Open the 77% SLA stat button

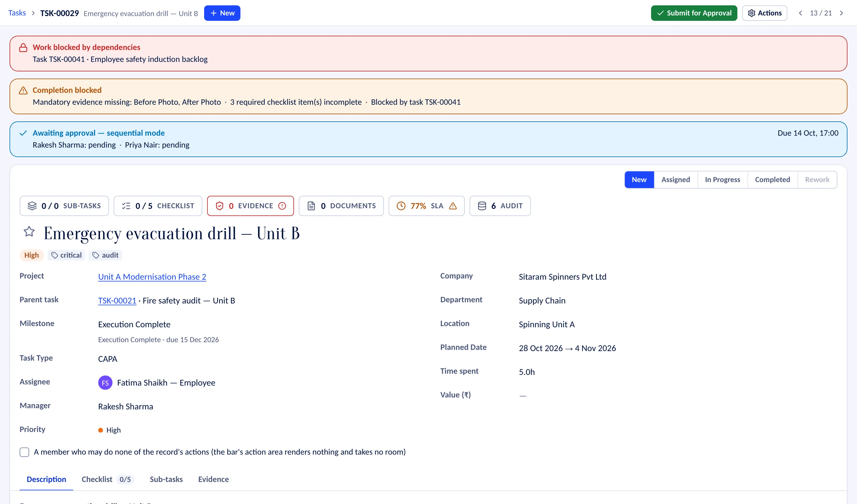tap(426, 206)
